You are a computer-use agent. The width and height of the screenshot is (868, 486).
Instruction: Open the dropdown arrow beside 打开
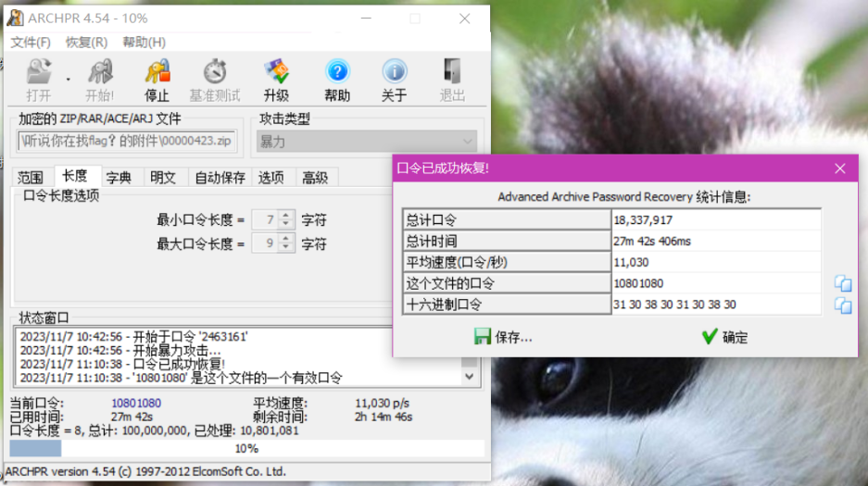click(69, 80)
